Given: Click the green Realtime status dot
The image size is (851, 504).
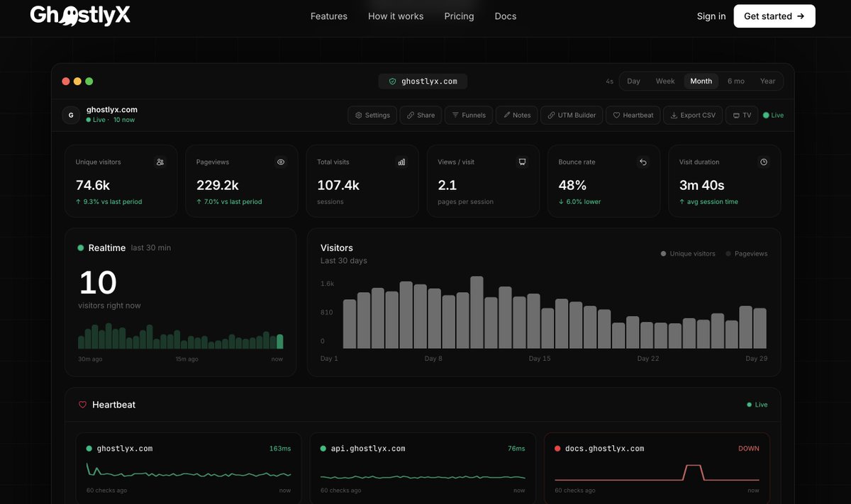Looking at the screenshot, I should tap(81, 248).
